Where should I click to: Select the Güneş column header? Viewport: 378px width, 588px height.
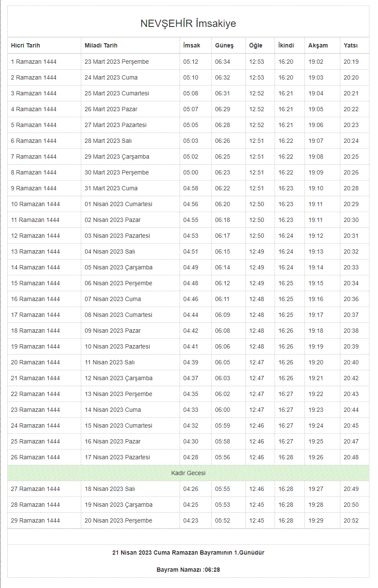click(224, 45)
